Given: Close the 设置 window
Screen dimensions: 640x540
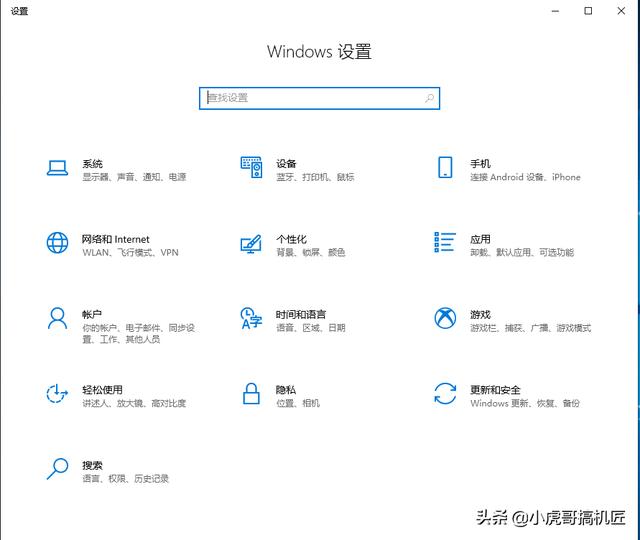Looking at the screenshot, I should [x=621, y=11].
